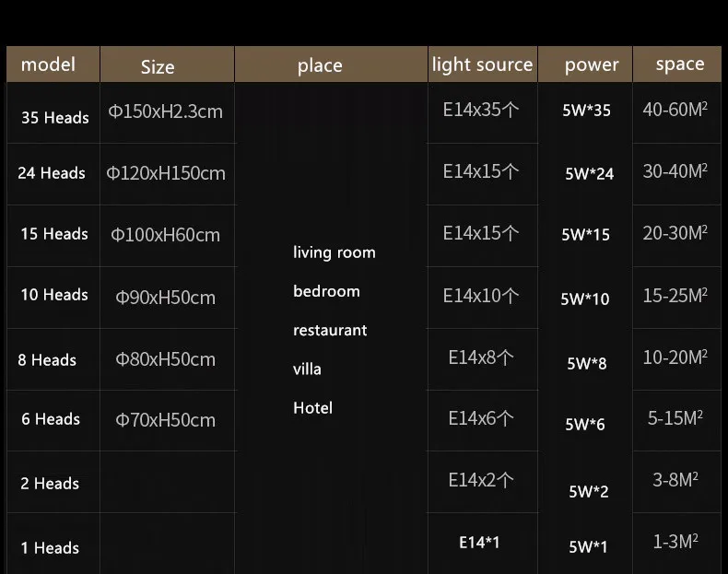The height and width of the screenshot is (574, 728).
Task: Click the Φ100xH60cm size cell
Action: click(166, 235)
